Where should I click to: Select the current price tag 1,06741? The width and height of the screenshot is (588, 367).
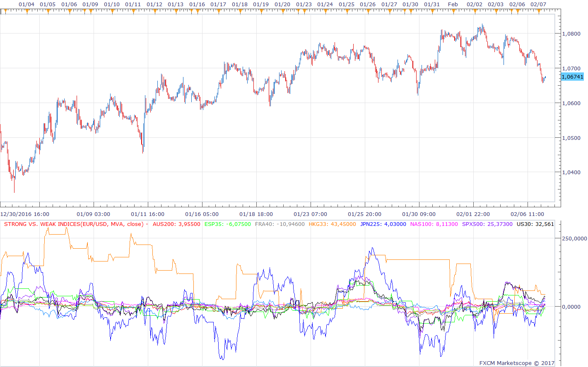(x=572, y=77)
